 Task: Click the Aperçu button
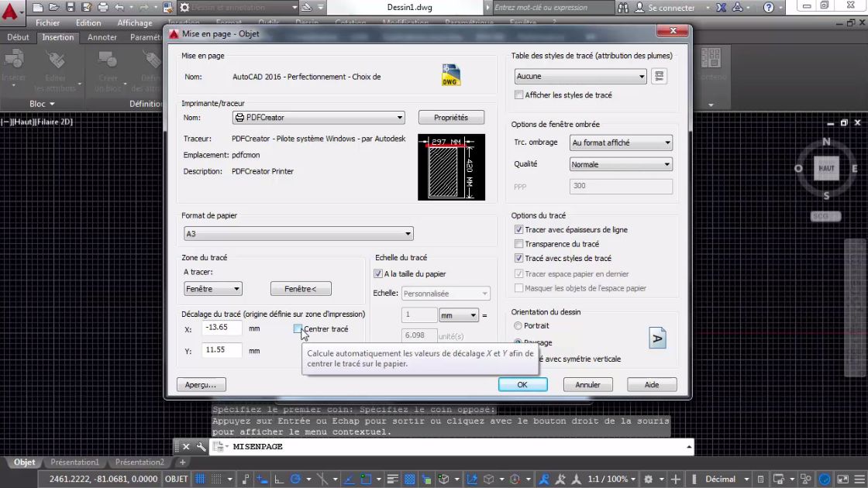pos(201,384)
